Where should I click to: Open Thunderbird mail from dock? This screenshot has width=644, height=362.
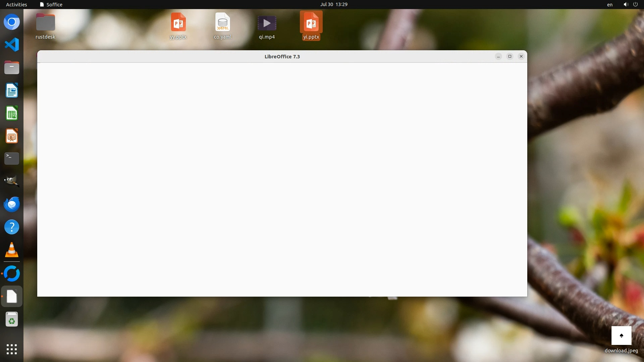point(12,204)
